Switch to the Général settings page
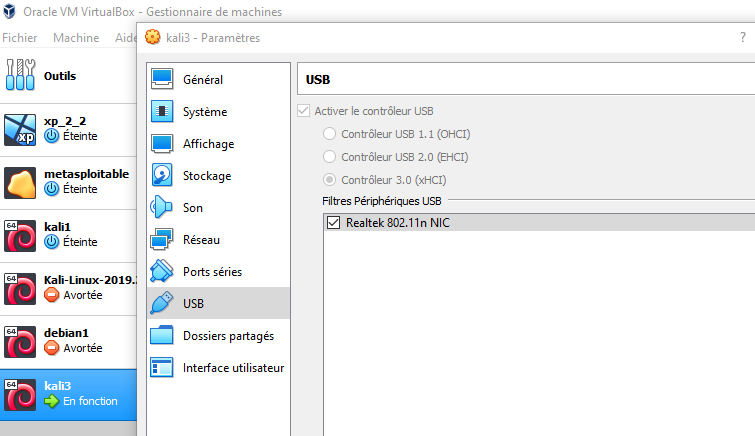The height and width of the screenshot is (436, 755). pos(219,79)
